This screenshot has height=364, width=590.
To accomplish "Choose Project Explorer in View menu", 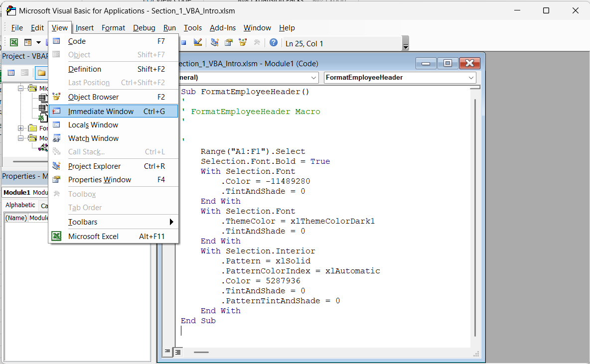I will click(x=114, y=166).
